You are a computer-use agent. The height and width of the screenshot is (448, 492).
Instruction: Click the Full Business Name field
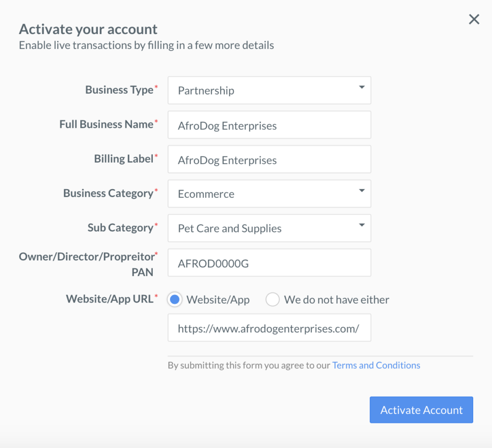[269, 125]
